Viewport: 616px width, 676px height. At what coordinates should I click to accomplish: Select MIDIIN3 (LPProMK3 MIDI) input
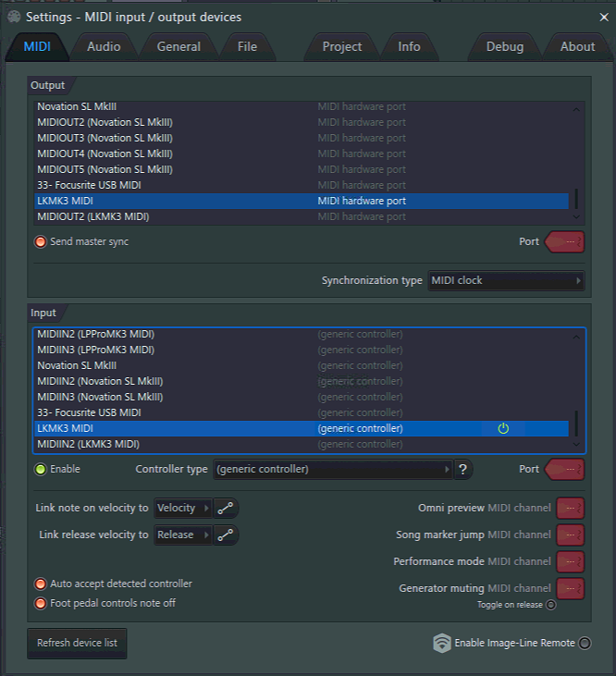(x=302, y=350)
